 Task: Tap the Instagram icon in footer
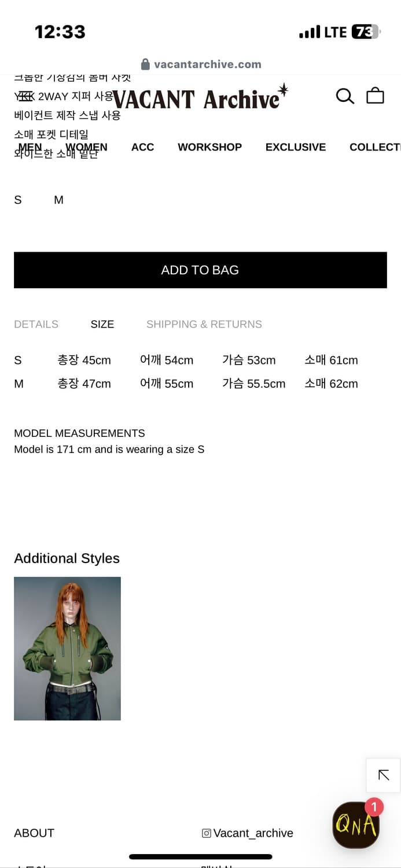pos(207,833)
